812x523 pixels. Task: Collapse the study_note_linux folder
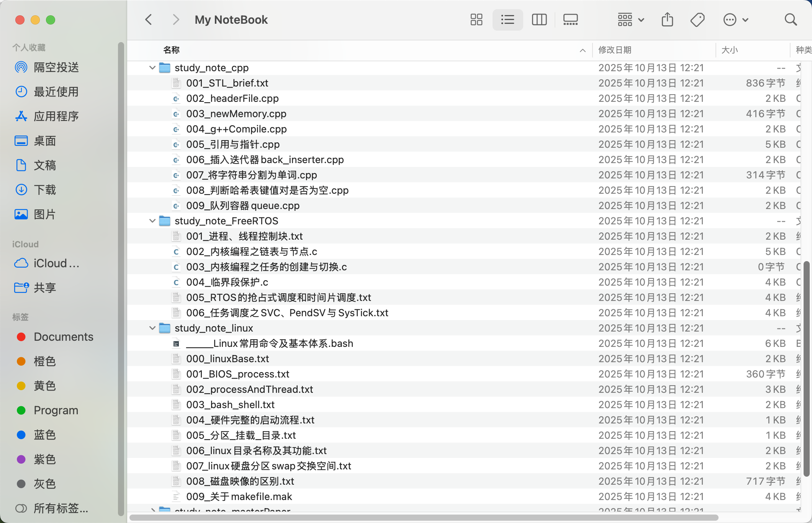[152, 328]
